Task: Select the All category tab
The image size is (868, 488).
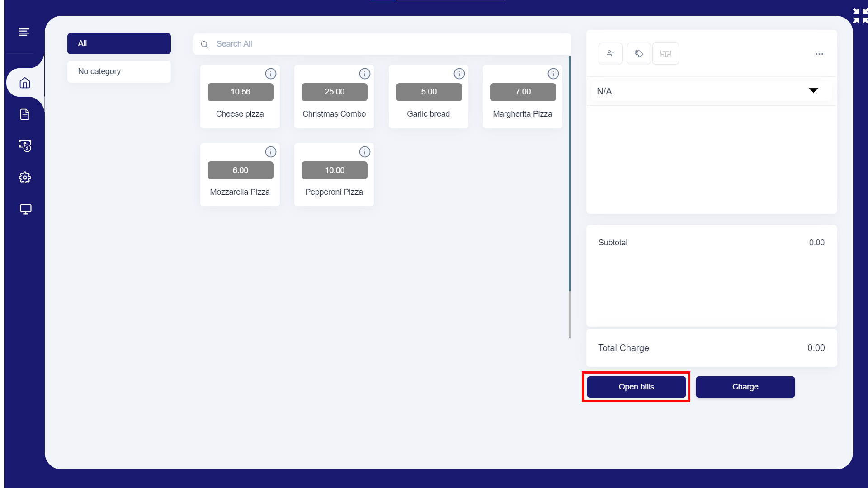Action: pos(119,44)
